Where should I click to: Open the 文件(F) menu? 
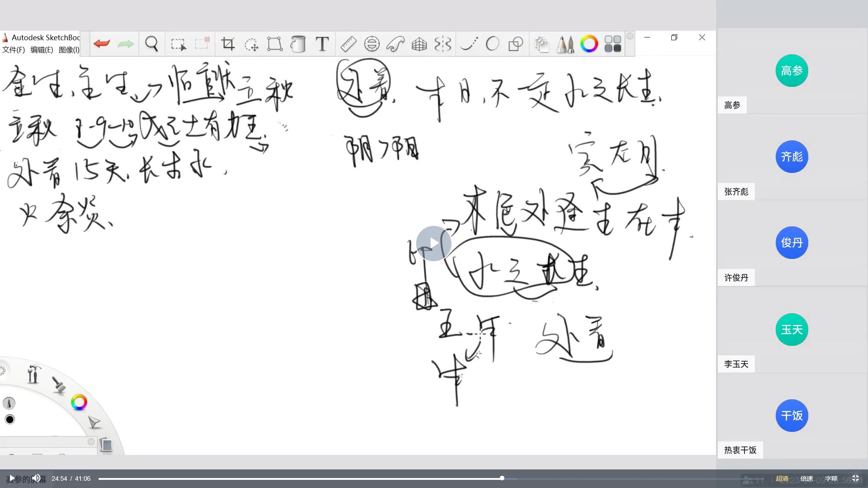(x=14, y=50)
